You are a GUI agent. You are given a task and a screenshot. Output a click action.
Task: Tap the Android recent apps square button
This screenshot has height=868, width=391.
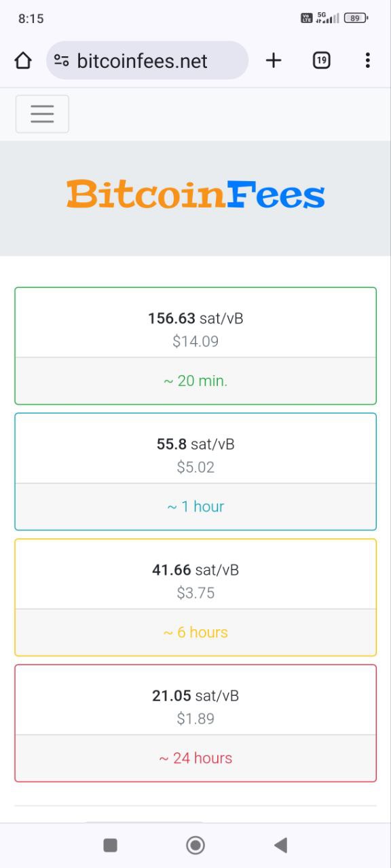tap(110, 845)
